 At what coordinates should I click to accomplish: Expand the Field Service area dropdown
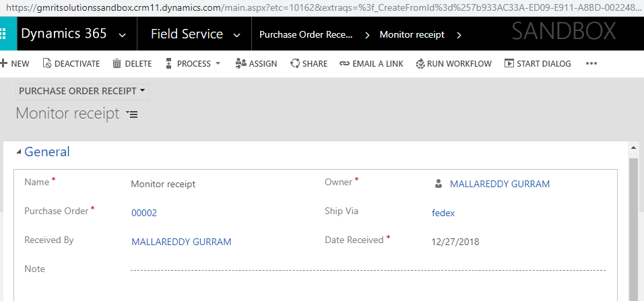(237, 35)
